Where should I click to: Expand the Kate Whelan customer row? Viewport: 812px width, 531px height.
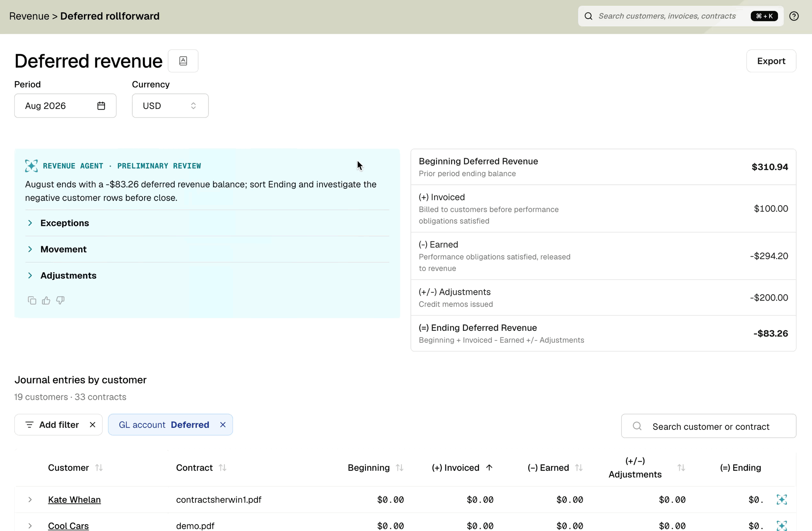pos(30,500)
